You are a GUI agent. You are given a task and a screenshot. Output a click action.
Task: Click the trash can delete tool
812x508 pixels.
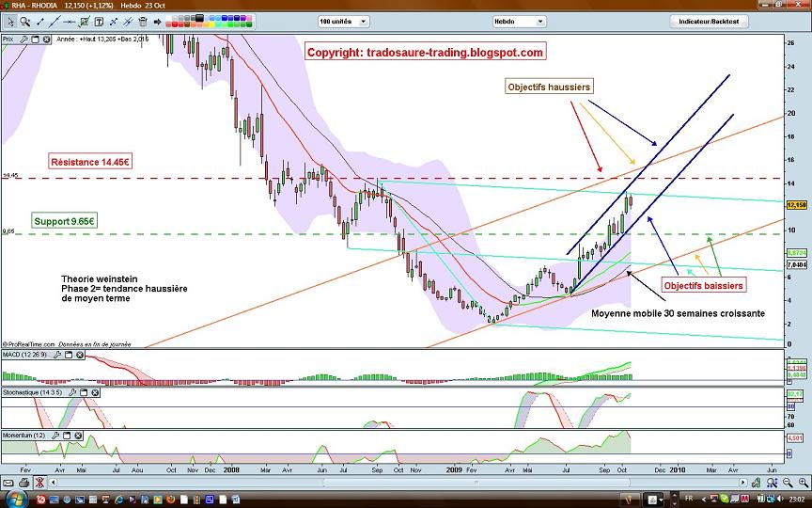point(143,22)
